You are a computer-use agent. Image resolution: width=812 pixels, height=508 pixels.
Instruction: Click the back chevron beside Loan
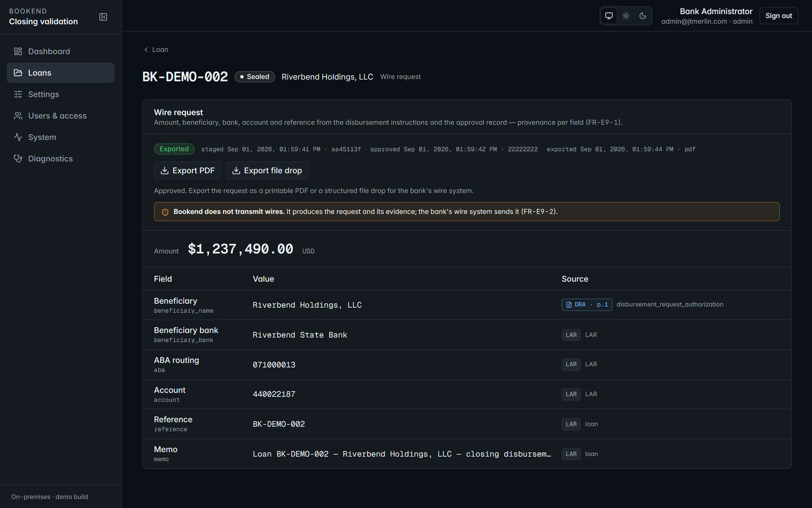pyautogui.click(x=146, y=50)
